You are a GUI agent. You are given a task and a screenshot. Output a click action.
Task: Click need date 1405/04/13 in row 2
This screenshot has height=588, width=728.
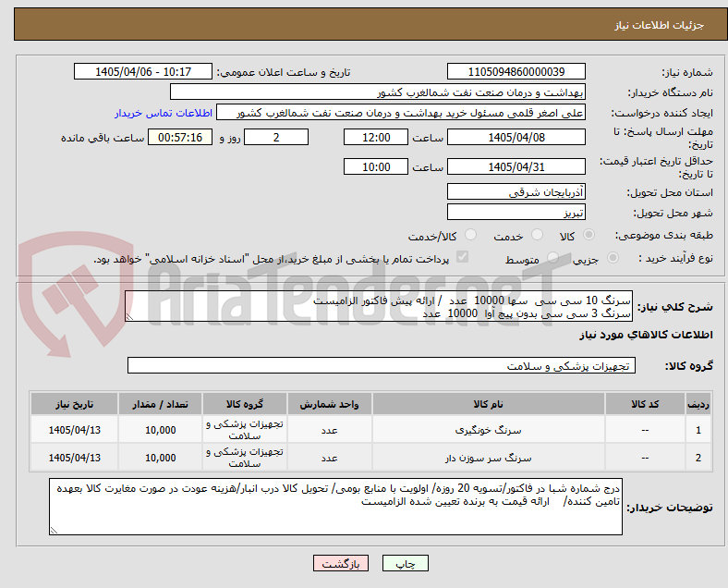tap(74, 458)
